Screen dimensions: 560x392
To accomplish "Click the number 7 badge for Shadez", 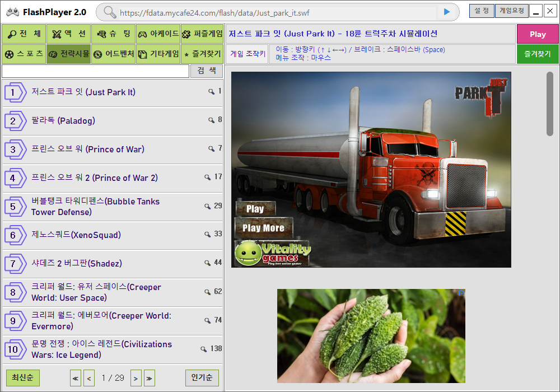I will [x=15, y=264].
